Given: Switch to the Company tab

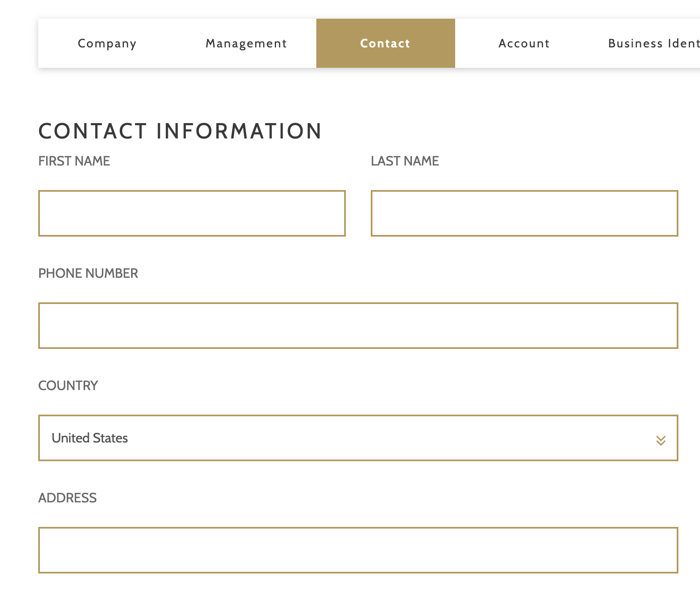Looking at the screenshot, I should tap(107, 43).
